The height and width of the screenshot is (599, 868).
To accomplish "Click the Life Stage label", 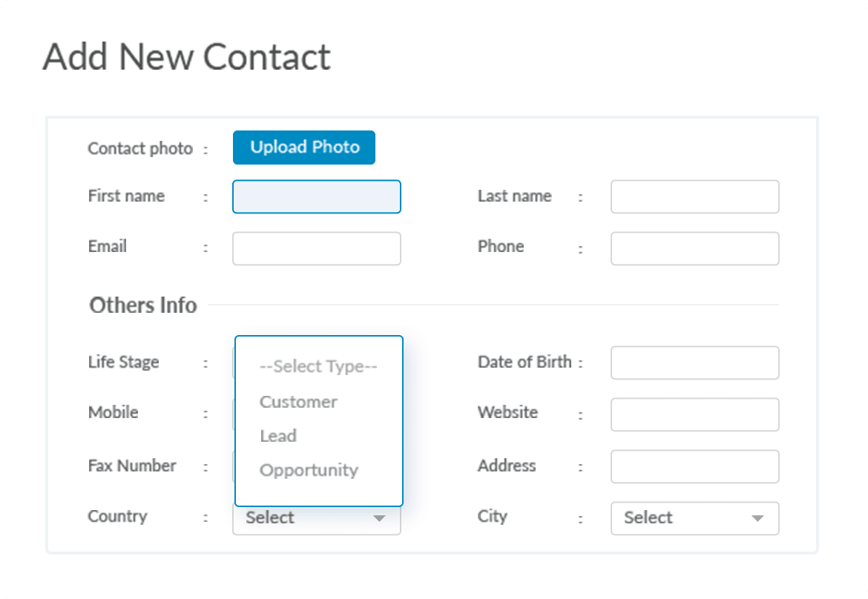I will [123, 363].
